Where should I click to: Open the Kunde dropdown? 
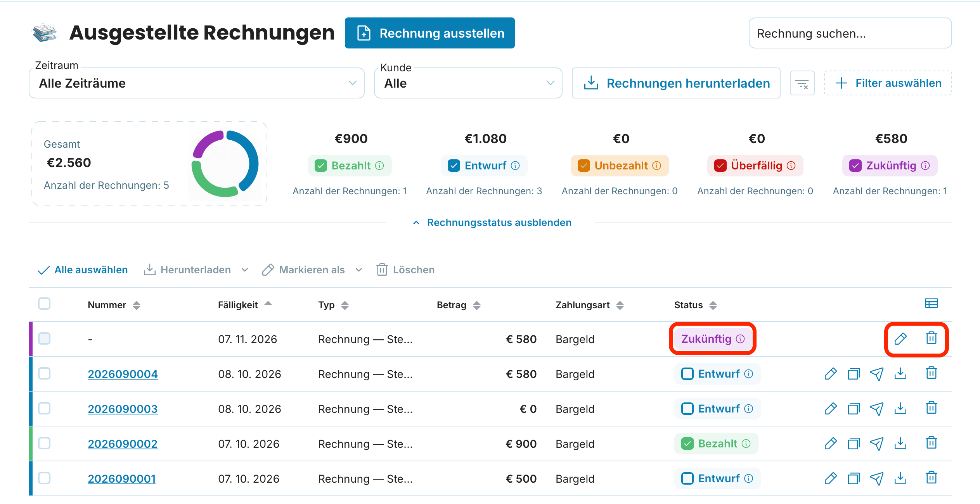tap(468, 83)
